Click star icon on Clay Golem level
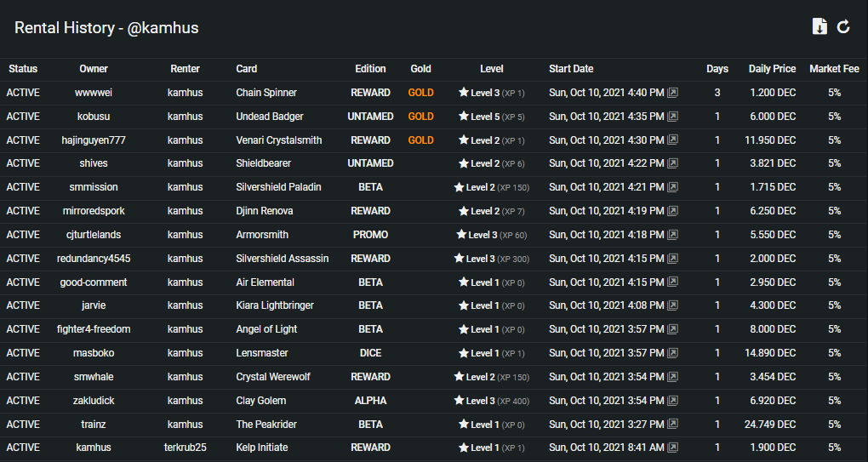This screenshot has width=868, height=462. pyautogui.click(x=459, y=400)
